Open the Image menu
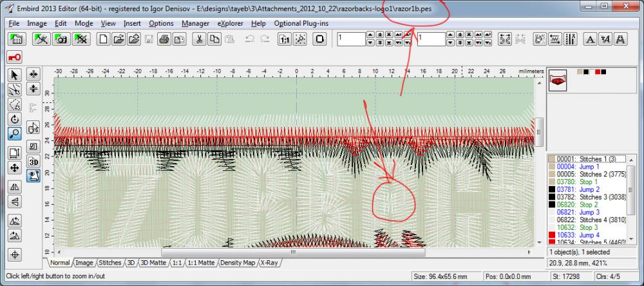Screen dimensions: 644x286 pyautogui.click(x=37, y=23)
